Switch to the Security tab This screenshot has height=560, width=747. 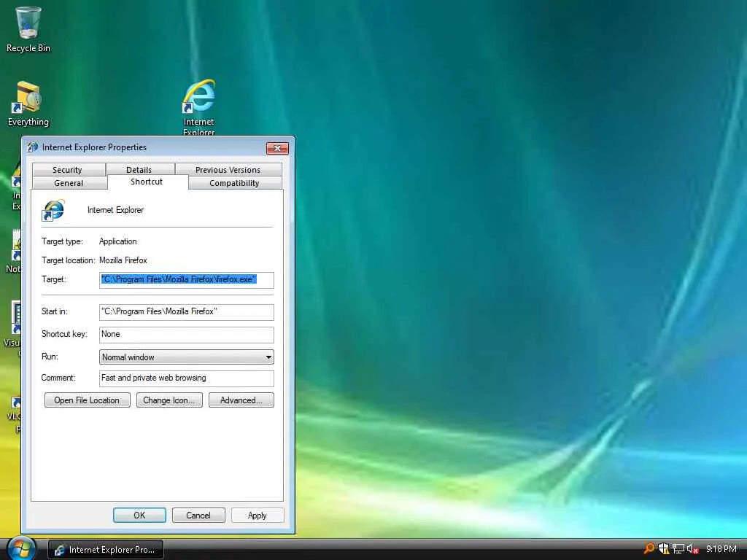(x=68, y=169)
